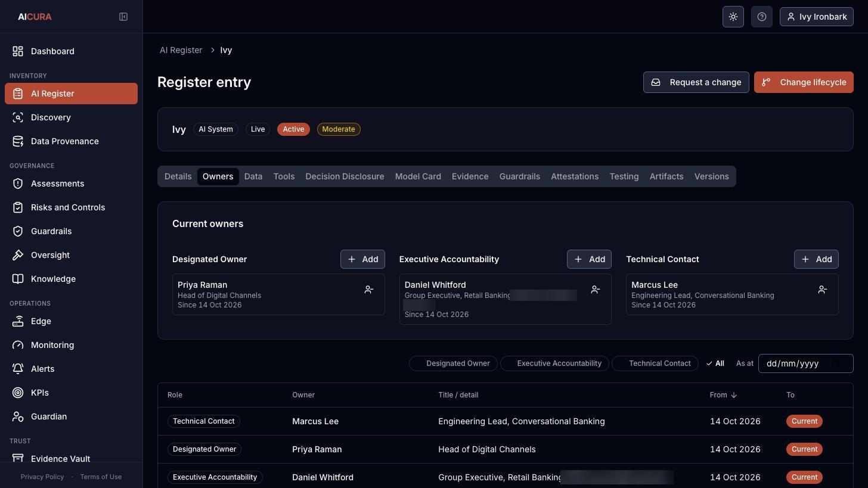Filter history by Designated Owner
This screenshot has width=868, height=488.
453,363
